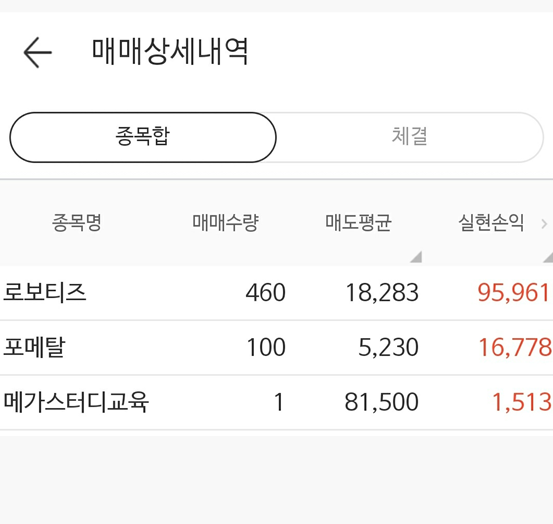Click the chevron next to 실현손익
The image size is (553, 524).
tap(544, 224)
